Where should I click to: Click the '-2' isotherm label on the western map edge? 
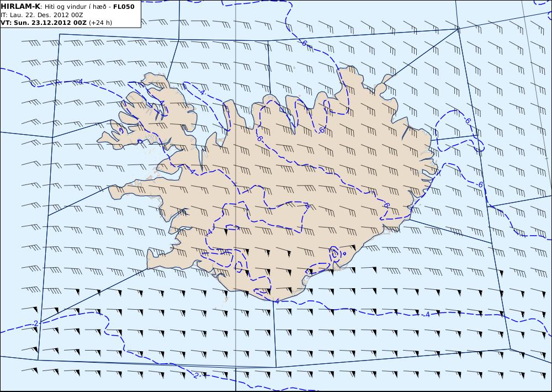point(35,324)
